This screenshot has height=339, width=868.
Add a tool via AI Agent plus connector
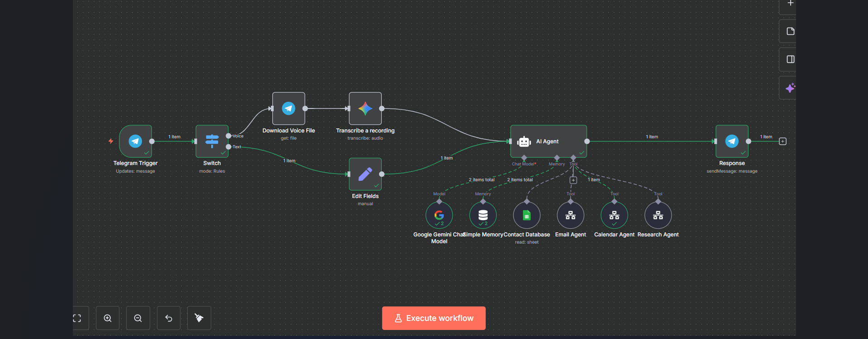(x=573, y=180)
